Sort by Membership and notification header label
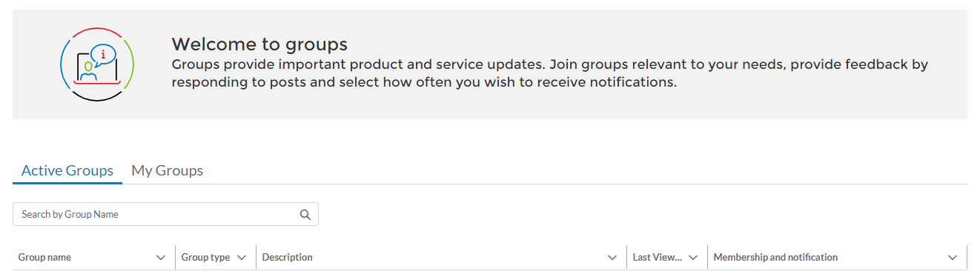Screen dimensions: 980x274 tap(775, 258)
